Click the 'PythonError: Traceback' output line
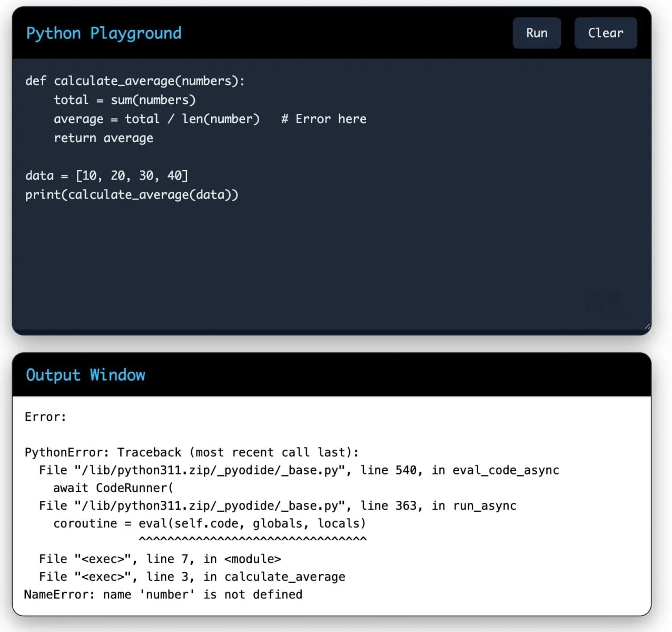This screenshot has width=672, height=632. point(192,452)
